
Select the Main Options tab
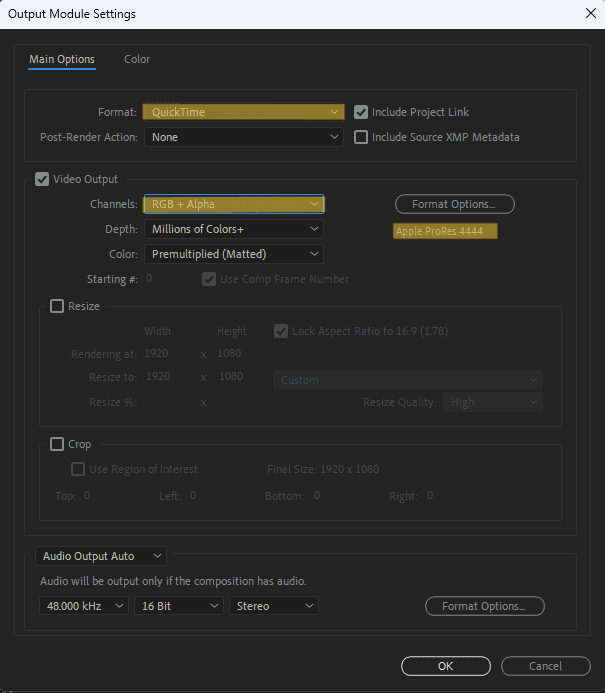click(x=62, y=59)
